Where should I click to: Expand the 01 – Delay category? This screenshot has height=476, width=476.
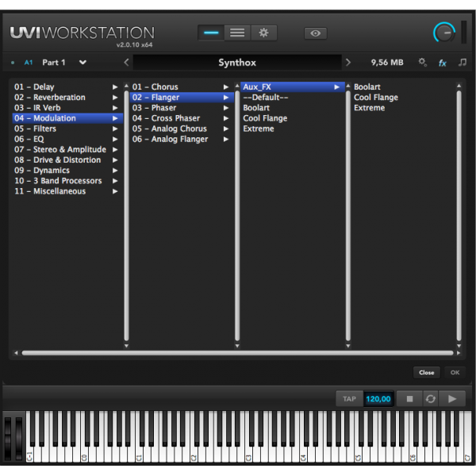(x=66, y=86)
